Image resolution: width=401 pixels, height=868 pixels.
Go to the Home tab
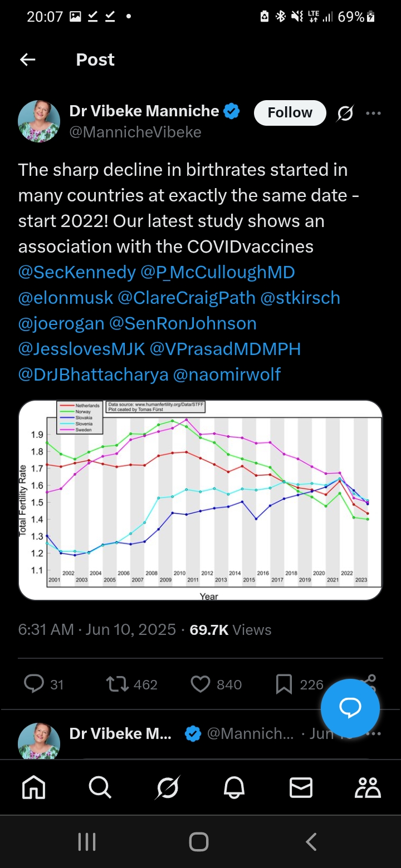point(33,787)
